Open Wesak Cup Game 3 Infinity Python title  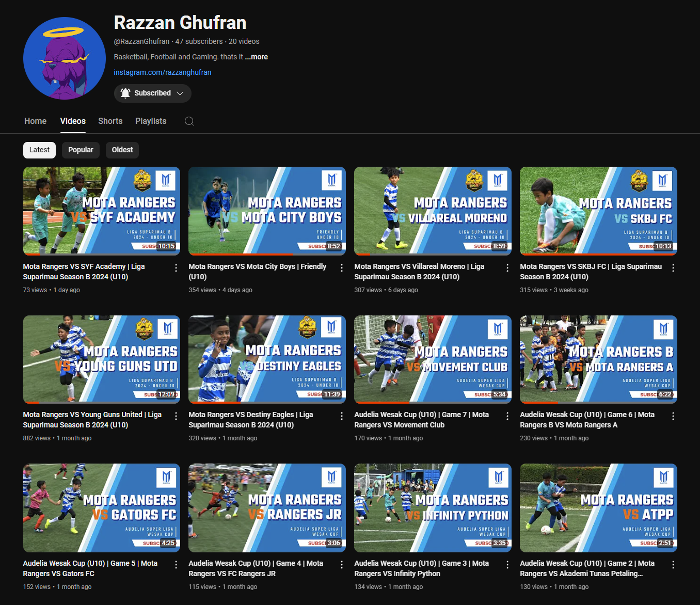422,568
